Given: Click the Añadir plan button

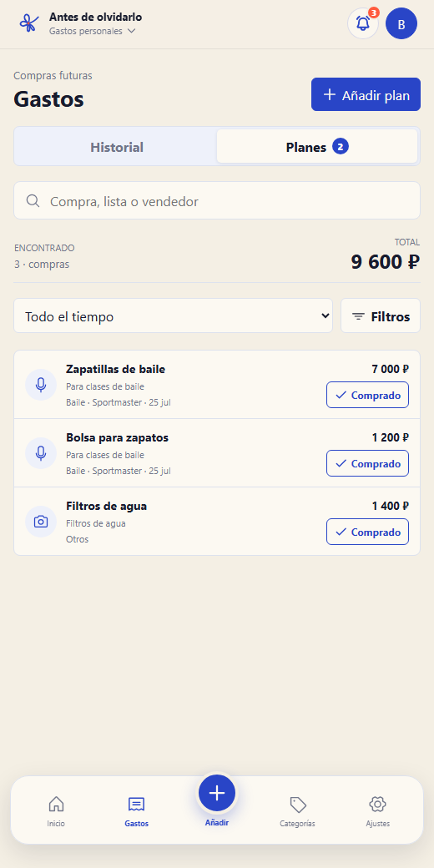Looking at the screenshot, I should click(366, 94).
